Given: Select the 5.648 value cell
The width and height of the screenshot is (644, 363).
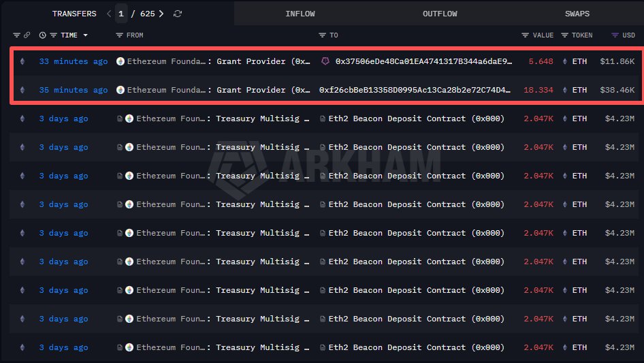Looking at the screenshot, I should pyautogui.click(x=541, y=61).
